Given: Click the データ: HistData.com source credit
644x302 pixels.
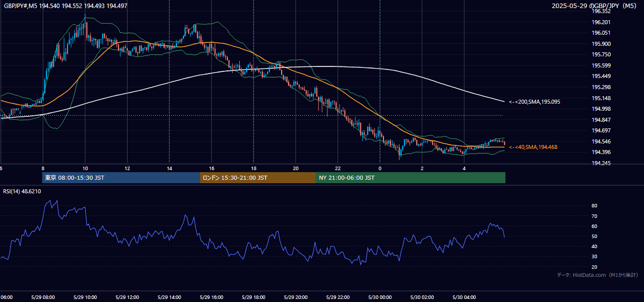Looking at the screenshot, I should (x=597, y=275).
